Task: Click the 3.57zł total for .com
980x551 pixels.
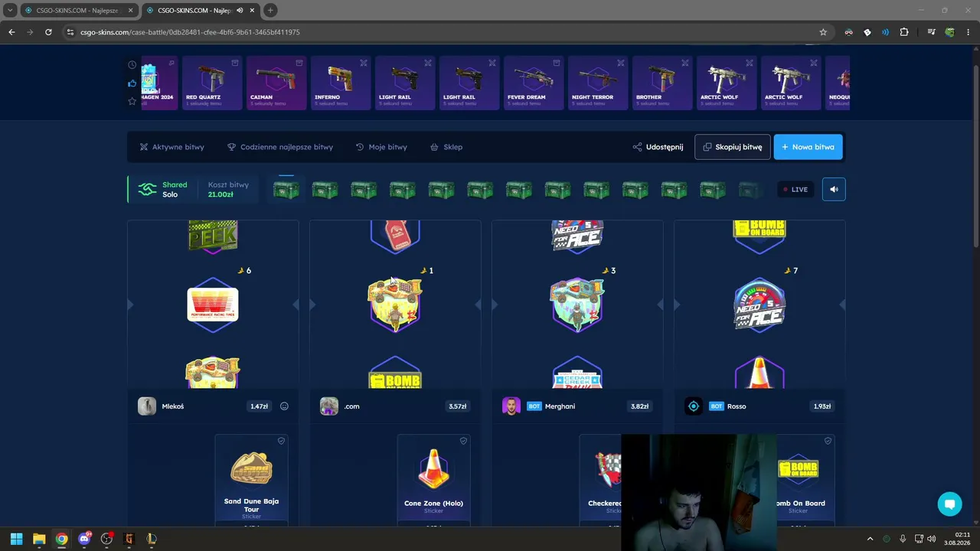Action: 457,406
